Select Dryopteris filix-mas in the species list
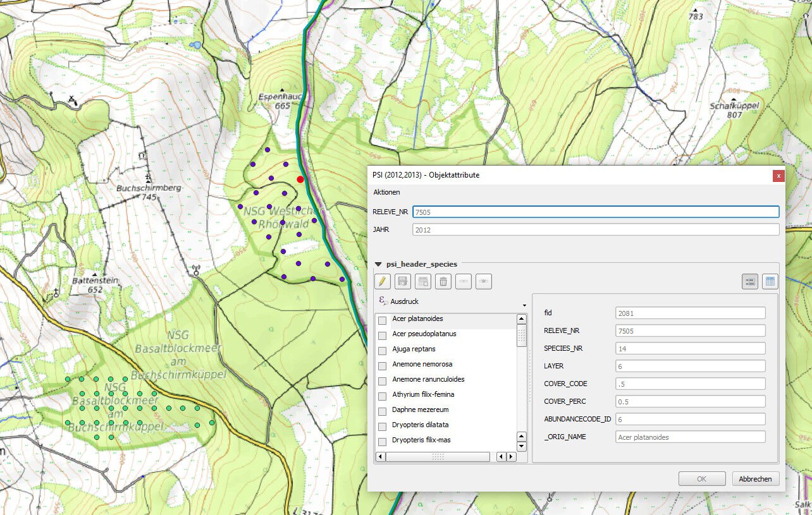Screen dimensions: 812x515 tap(421, 440)
